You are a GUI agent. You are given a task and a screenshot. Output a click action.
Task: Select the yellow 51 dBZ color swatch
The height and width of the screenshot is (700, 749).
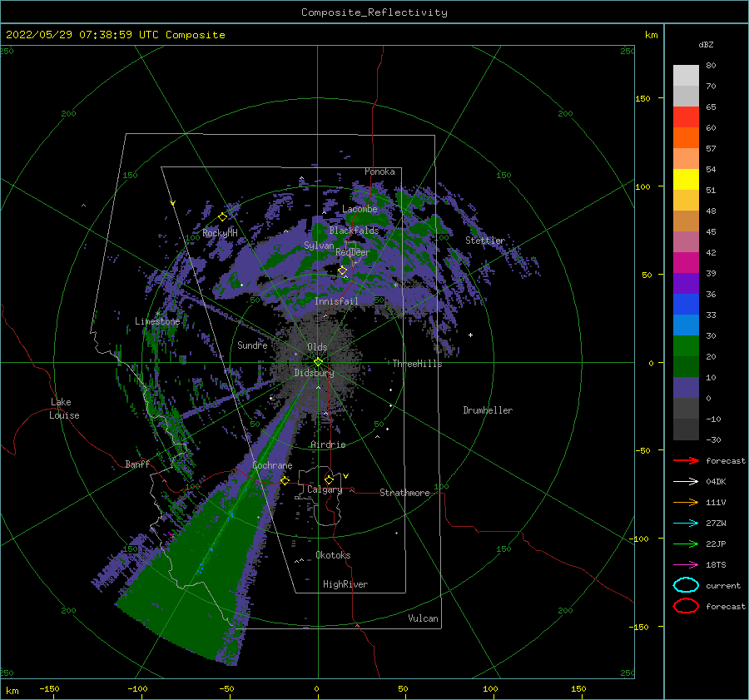[x=686, y=179]
